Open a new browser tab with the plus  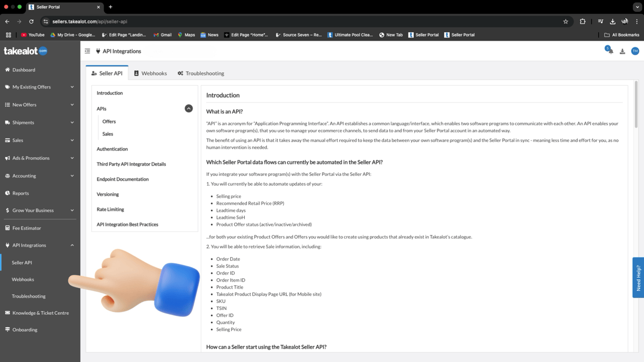[x=111, y=7]
